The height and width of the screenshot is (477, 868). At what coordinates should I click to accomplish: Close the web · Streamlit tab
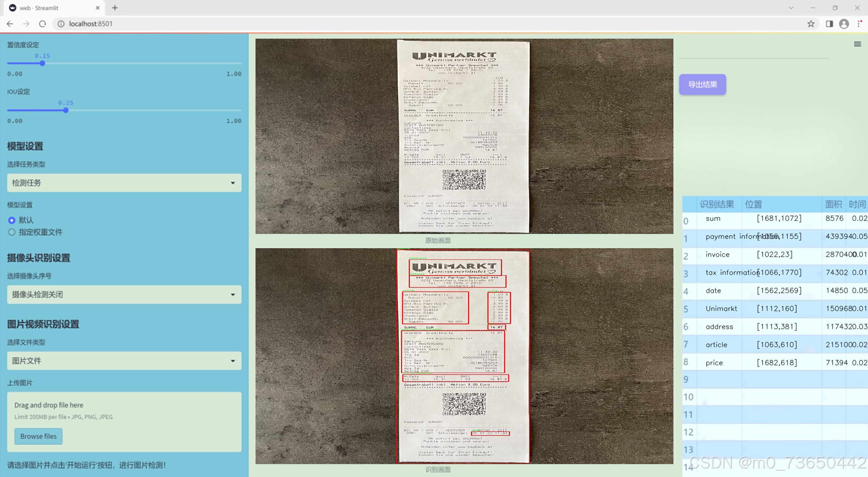tap(98, 8)
